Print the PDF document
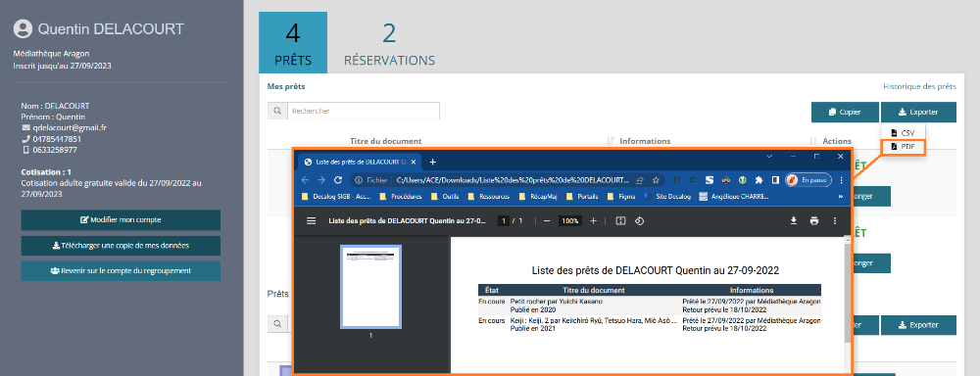The image size is (980, 376). point(813,220)
